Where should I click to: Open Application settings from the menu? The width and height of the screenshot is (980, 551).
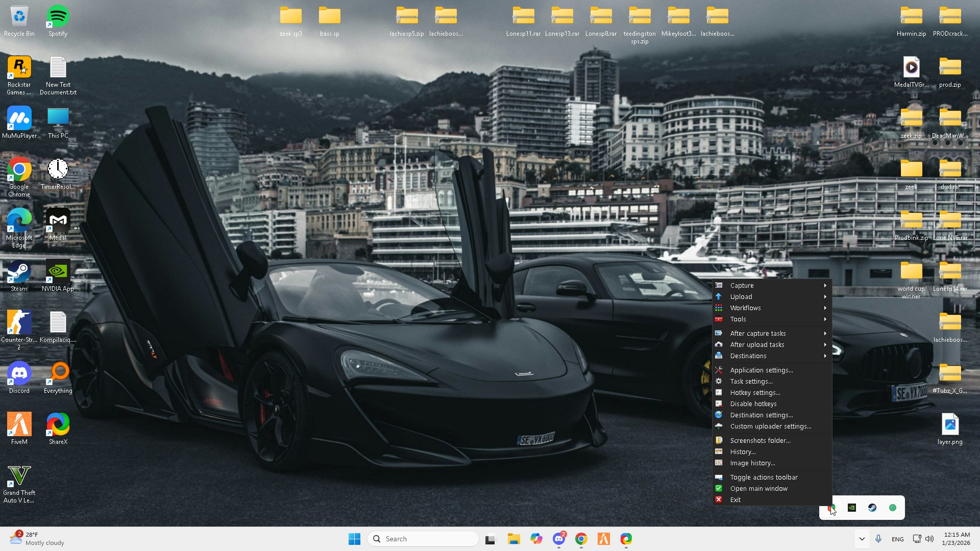pos(761,370)
